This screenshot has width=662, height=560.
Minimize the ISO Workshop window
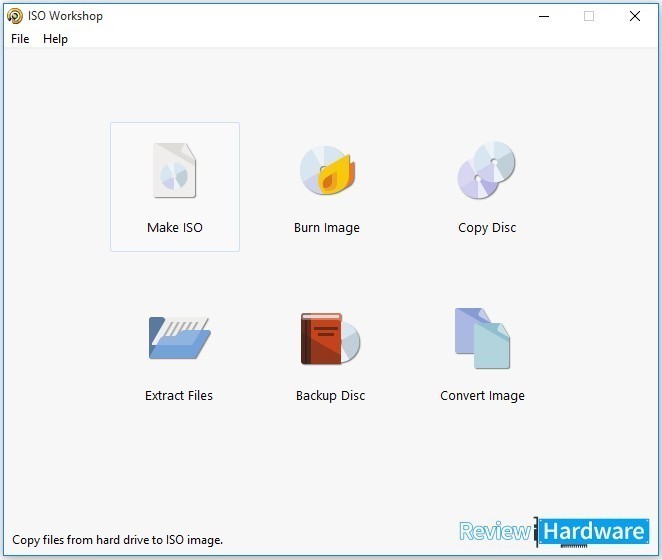[544, 16]
